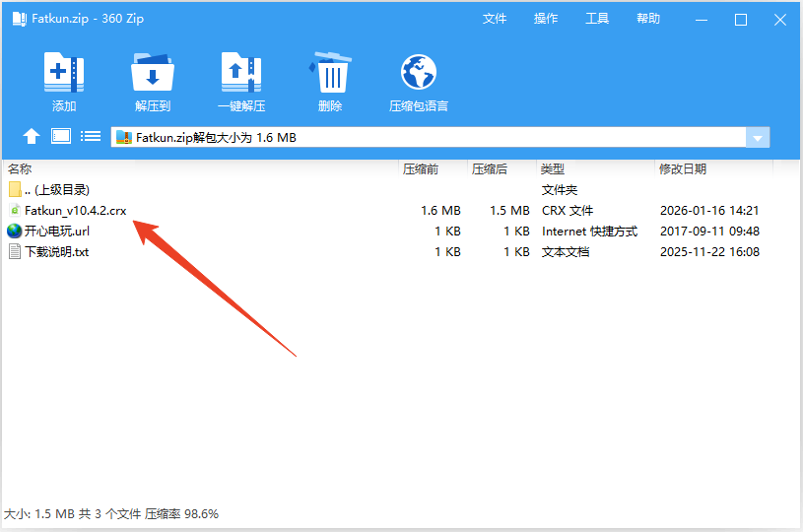Open the 帮助 (Help) menu
The height and width of the screenshot is (532, 803).
(648, 19)
